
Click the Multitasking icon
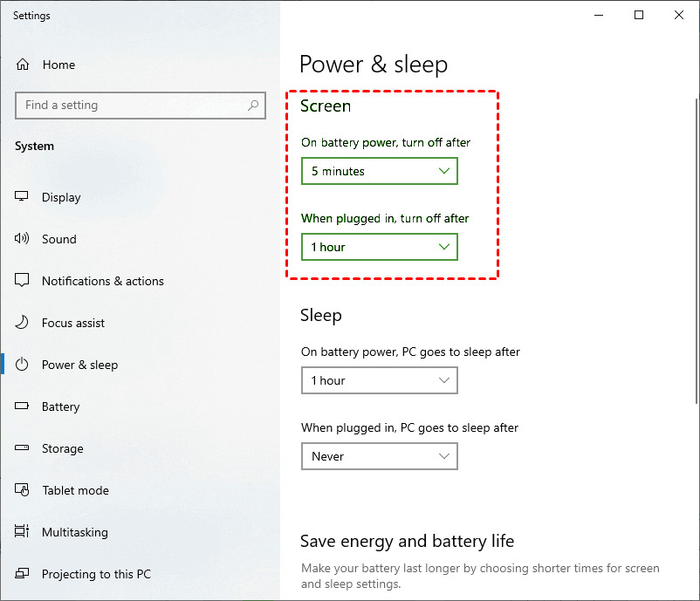[x=22, y=531]
